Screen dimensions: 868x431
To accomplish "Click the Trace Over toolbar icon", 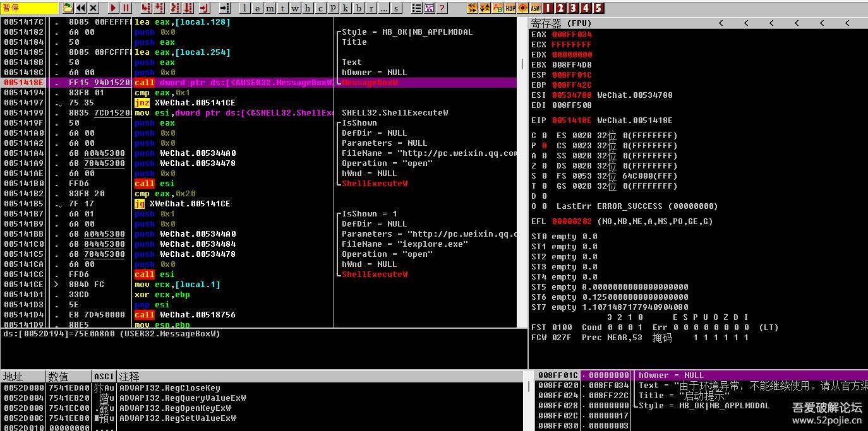I will (188, 8).
